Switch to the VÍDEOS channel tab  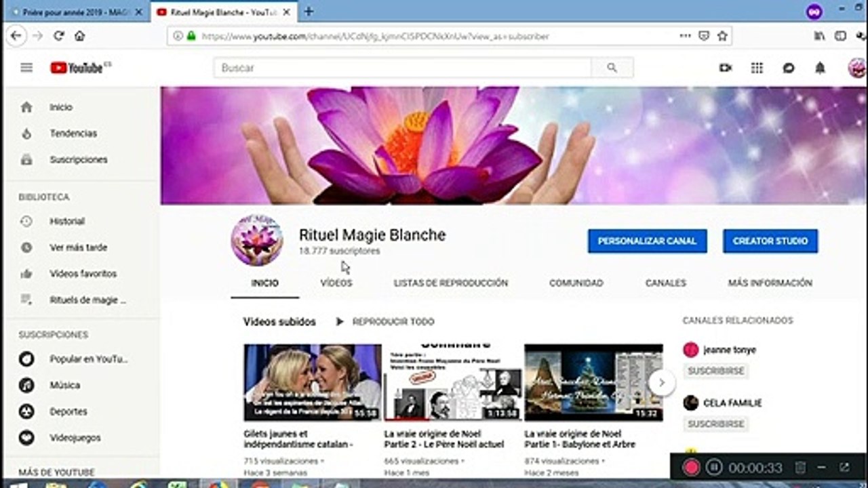[336, 283]
